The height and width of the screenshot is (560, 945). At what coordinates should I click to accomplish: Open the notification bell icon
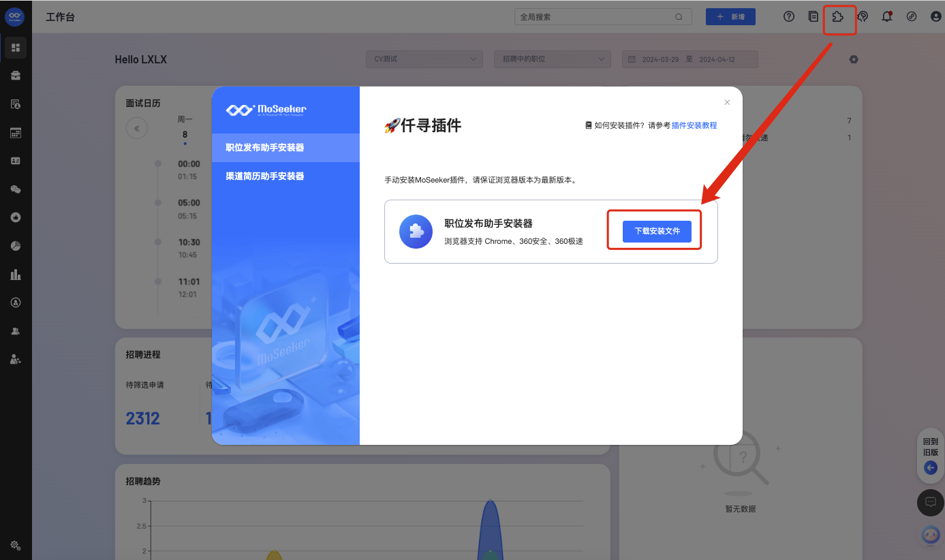[x=887, y=17]
